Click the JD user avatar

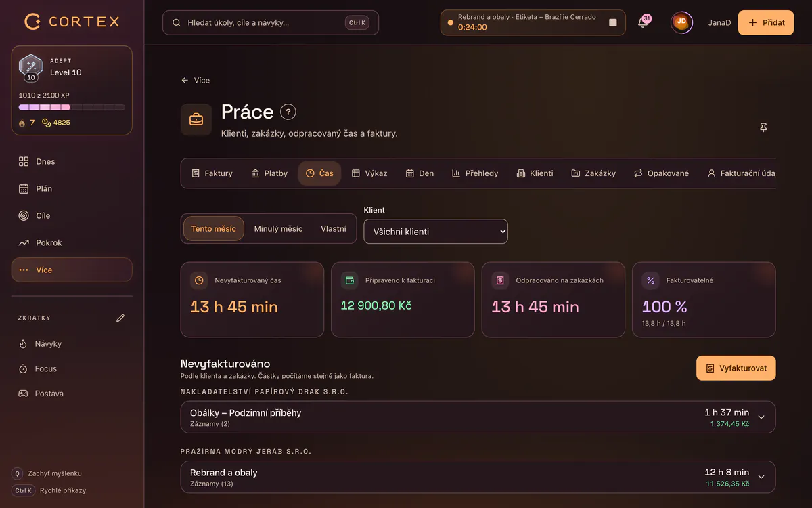681,22
